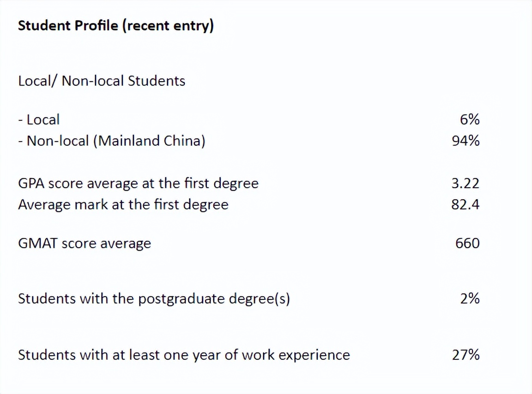Click the Local/ Non-local Students label
Image resolution: width=532 pixels, height=394 pixels.
(x=102, y=81)
